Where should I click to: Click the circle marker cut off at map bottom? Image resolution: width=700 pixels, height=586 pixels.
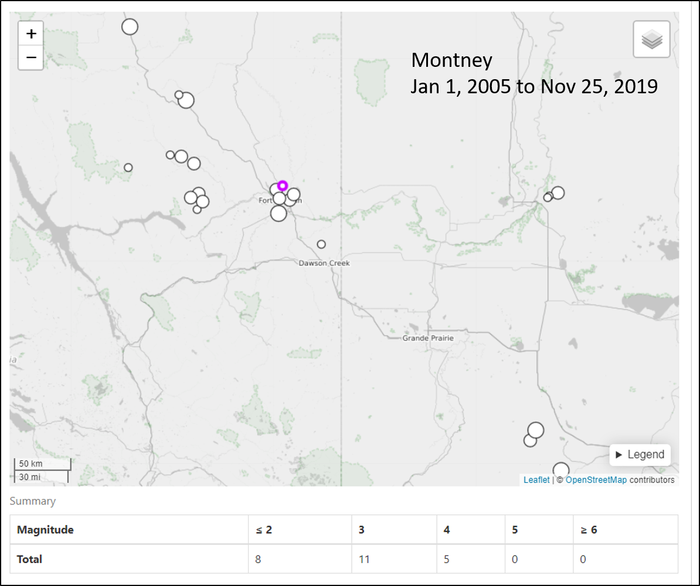click(561, 471)
